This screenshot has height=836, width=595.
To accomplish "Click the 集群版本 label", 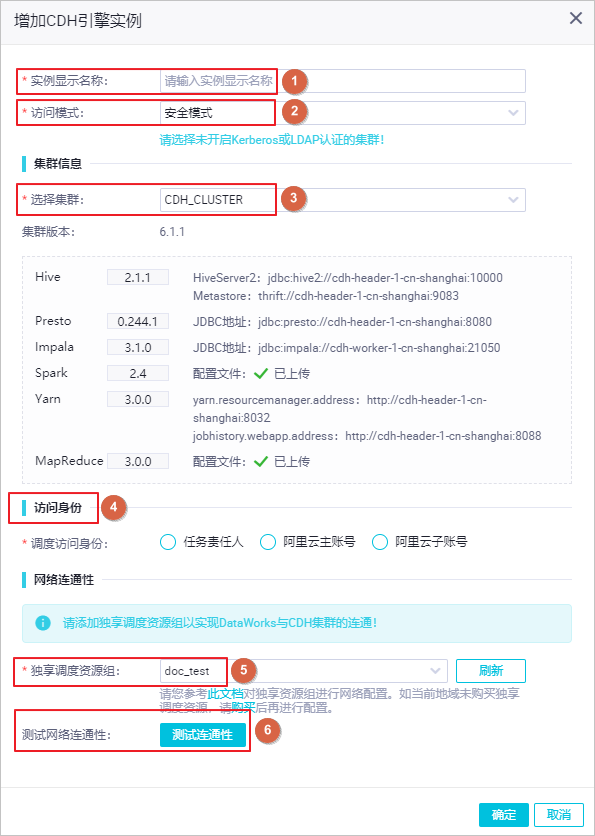I will coord(49,232).
